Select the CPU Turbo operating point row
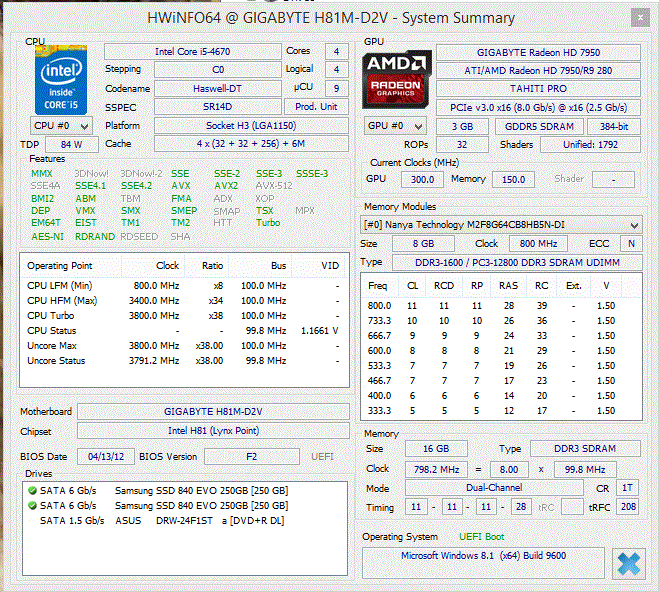 [184, 316]
